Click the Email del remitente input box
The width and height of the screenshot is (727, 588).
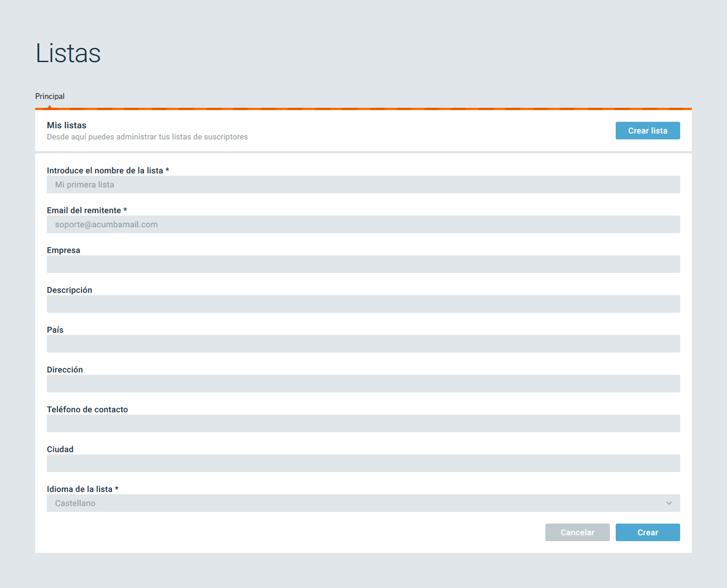(x=363, y=224)
